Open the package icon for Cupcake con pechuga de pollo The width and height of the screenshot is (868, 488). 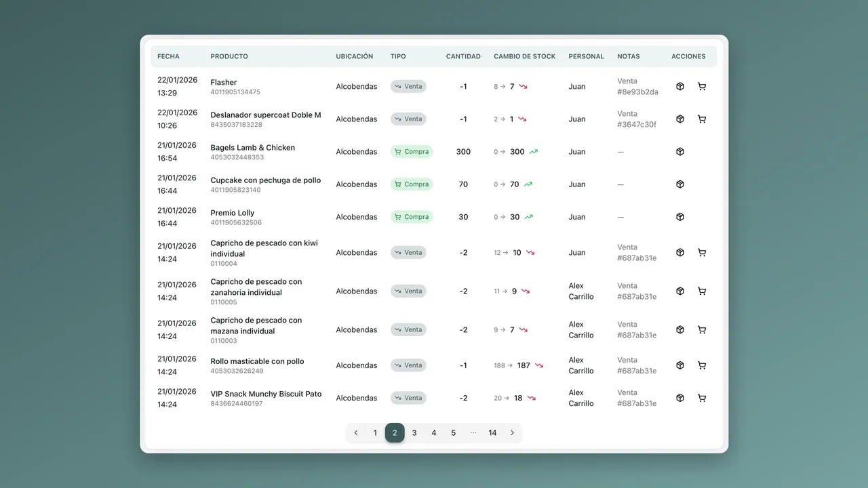(x=680, y=184)
